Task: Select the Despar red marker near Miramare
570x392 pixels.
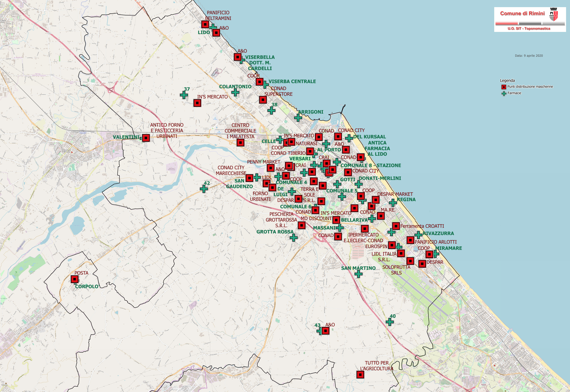Action: coord(422,264)
